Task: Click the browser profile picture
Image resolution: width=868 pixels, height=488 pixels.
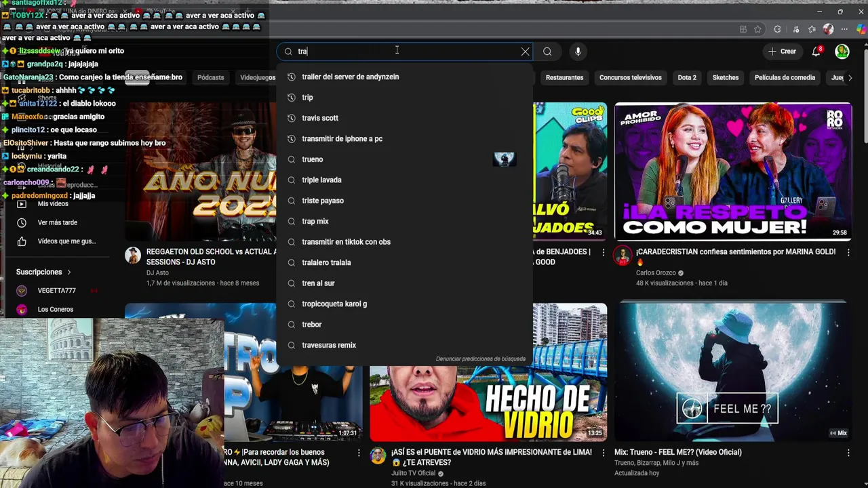Action: (828, 29)
